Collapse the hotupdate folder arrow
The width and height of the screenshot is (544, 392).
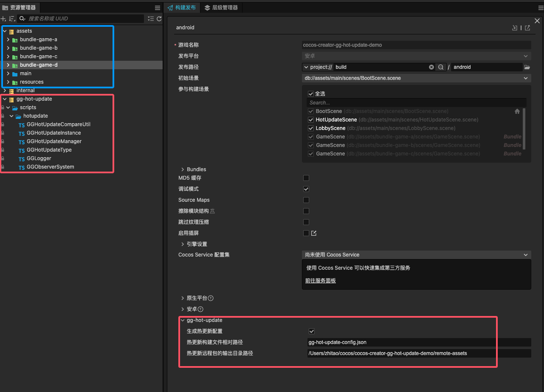point(11,116)
